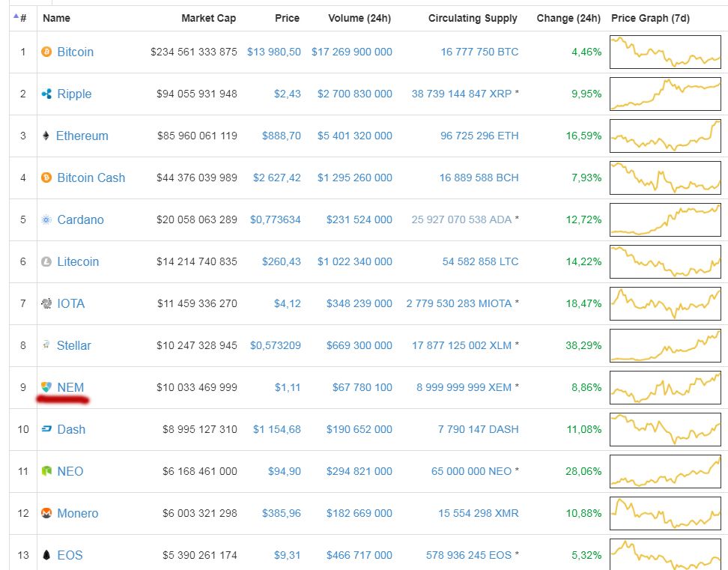Viewport: 728px width, 570px height.
Task: Sort by Circulating Supply column header
Action: coord(473,18)
